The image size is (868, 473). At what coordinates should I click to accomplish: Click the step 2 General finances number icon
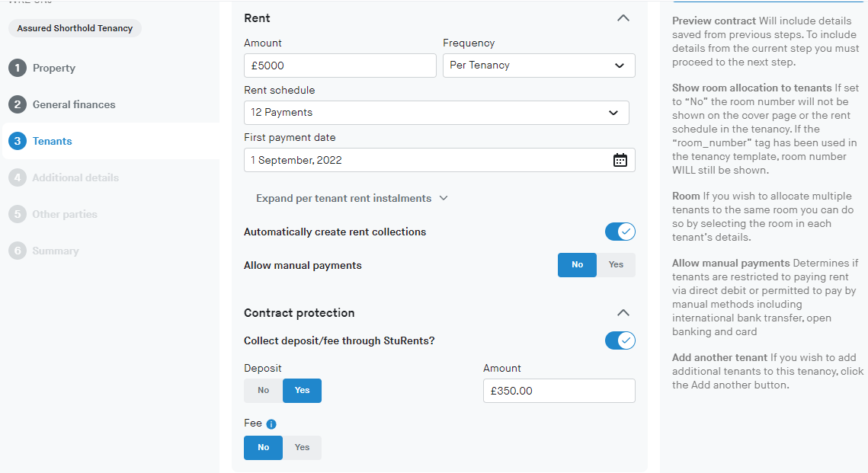click(x=17, y=104)
